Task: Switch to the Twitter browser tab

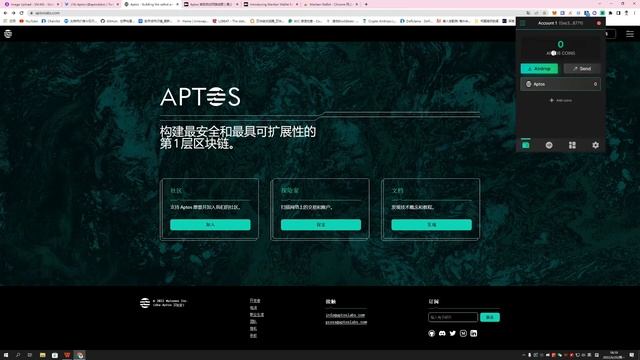Action: pyautogui.click(x=91, y=4)
